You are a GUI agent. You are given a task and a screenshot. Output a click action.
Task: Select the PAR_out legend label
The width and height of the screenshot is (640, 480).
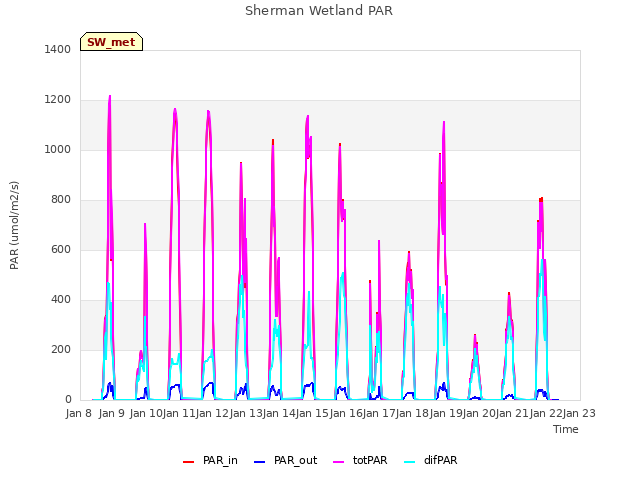coord(296,460)
